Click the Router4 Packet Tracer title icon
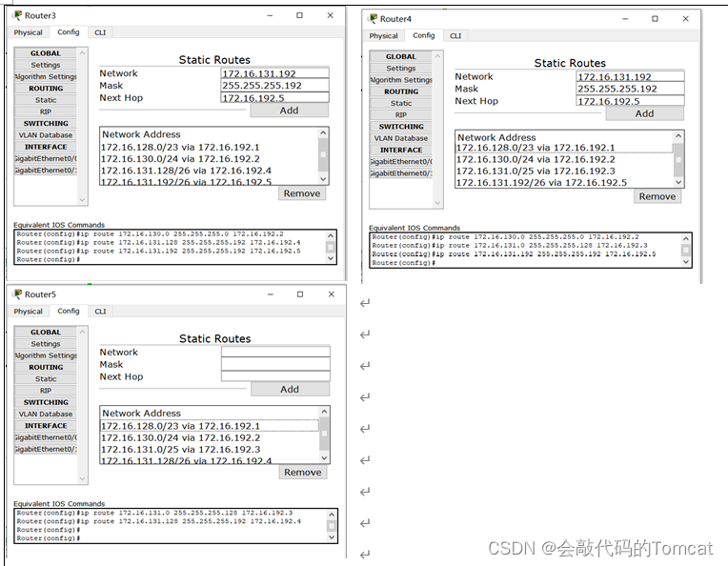The image size is (728, 566). pyautogui.click(x=373, y=18)
